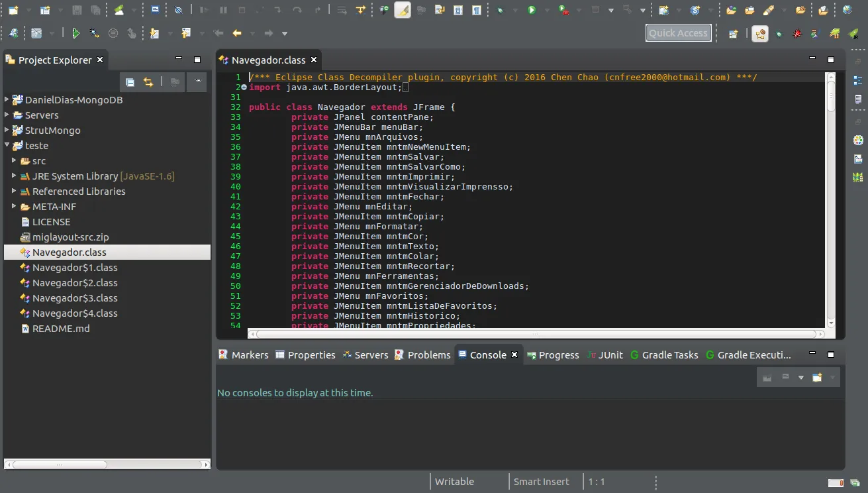Click the yellow Back navigation arrow
Viewport: 868px width, 493px height.
(x=236, y=33)
